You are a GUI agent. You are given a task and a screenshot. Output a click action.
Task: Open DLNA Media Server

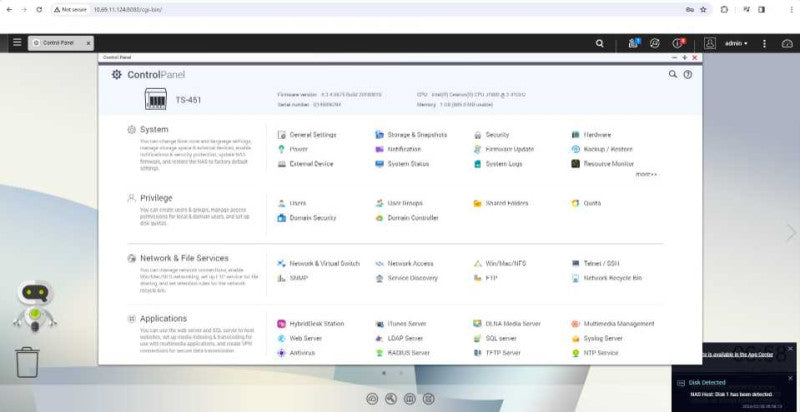[x=507, y=324]
